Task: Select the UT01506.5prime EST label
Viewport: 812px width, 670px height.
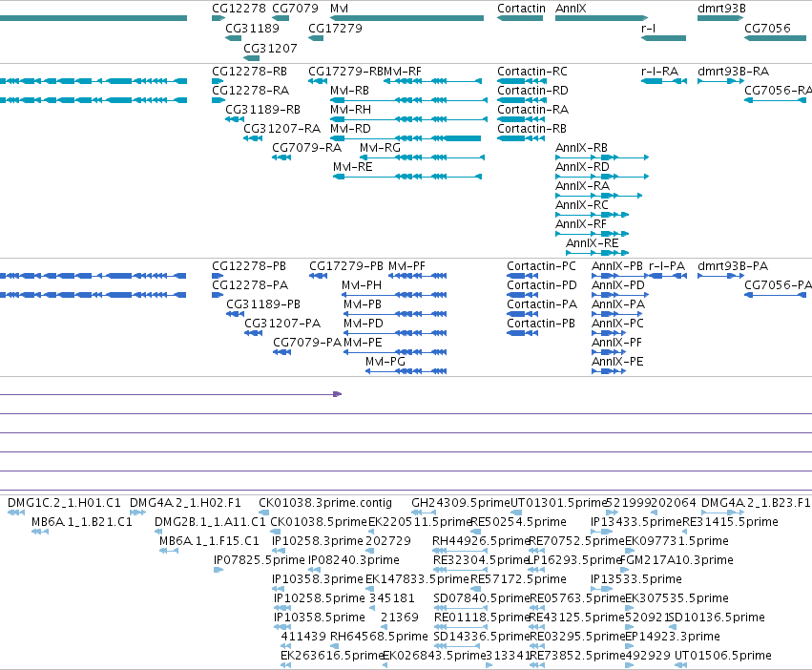Action: [723, 656]
